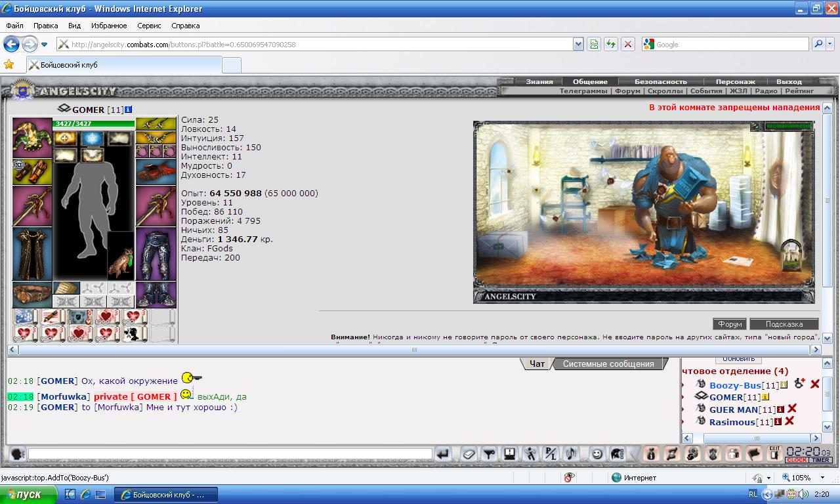Save chat with the floppy disk icon
The height and width of the screenshot is (504, 840).
(x=509, y=453)
